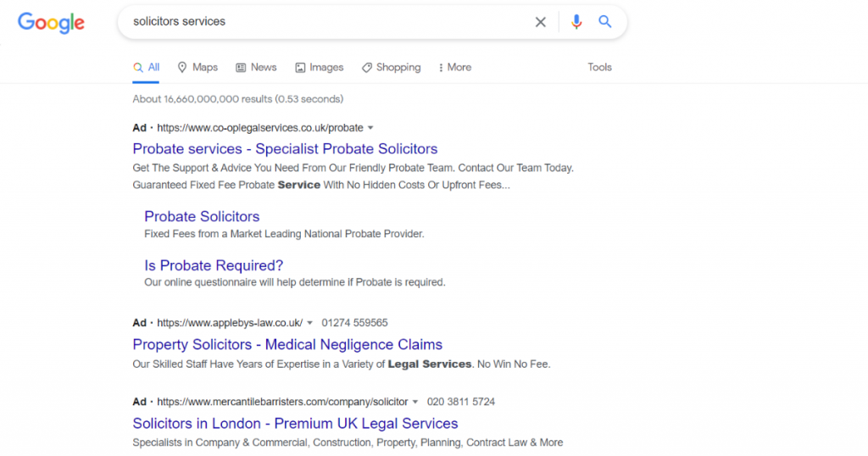Select the All results tab
The height and width of the screenshot is (456, 868).
(146, 67)
